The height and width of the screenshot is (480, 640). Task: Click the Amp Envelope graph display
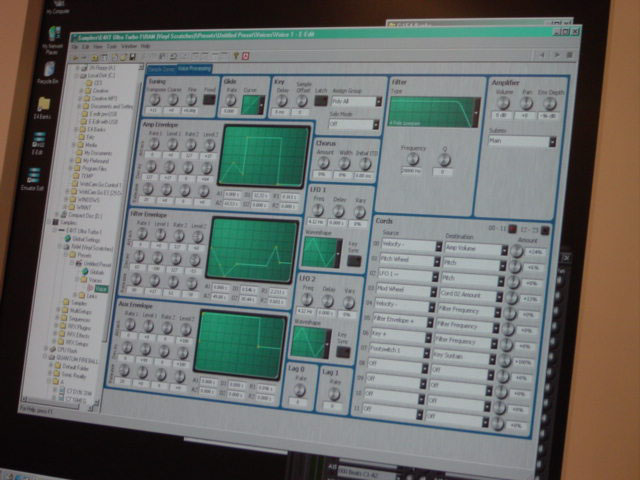coord(264,156)
